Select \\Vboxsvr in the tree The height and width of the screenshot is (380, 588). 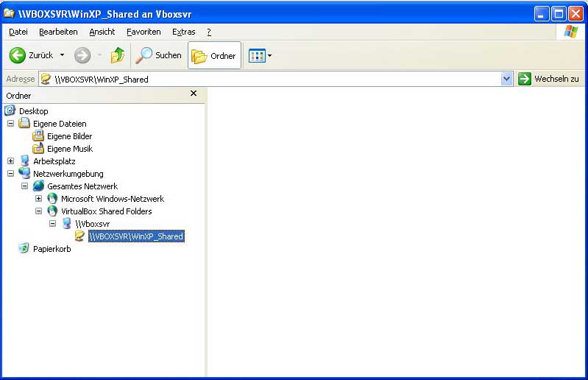pos(93,224)
